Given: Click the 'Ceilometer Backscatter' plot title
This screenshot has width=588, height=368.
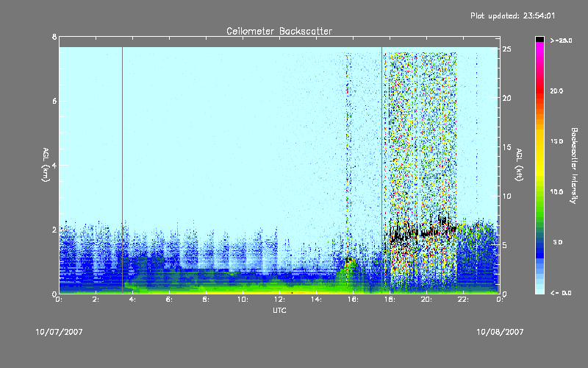Looking at the screenshot, I should point(279,31).
